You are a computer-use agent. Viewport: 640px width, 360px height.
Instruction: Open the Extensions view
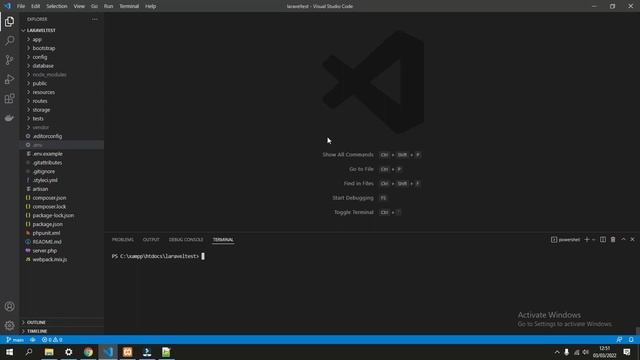click(x=9, y=98)
